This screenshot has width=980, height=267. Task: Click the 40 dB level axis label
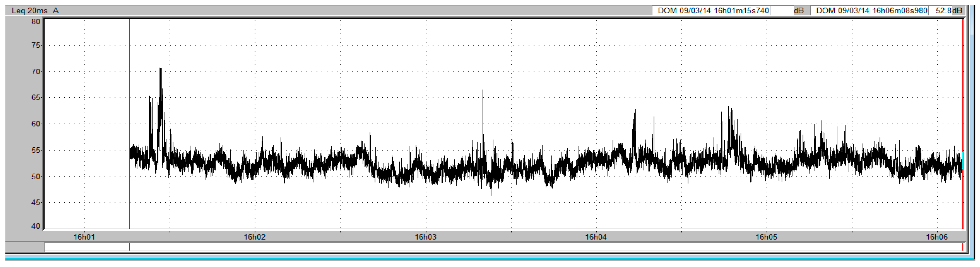pyautogui.click(x=36, y=226)
